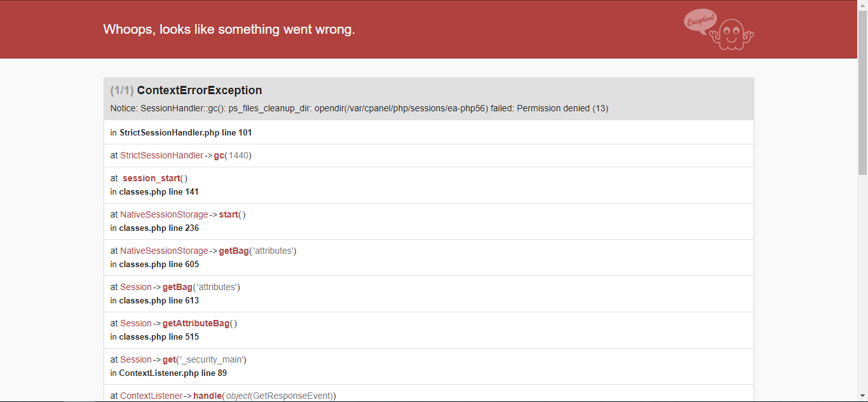This screenshot has width=868, height=402.
Task: Click the getAttributeBag method name
Action: tap(196, 323)
